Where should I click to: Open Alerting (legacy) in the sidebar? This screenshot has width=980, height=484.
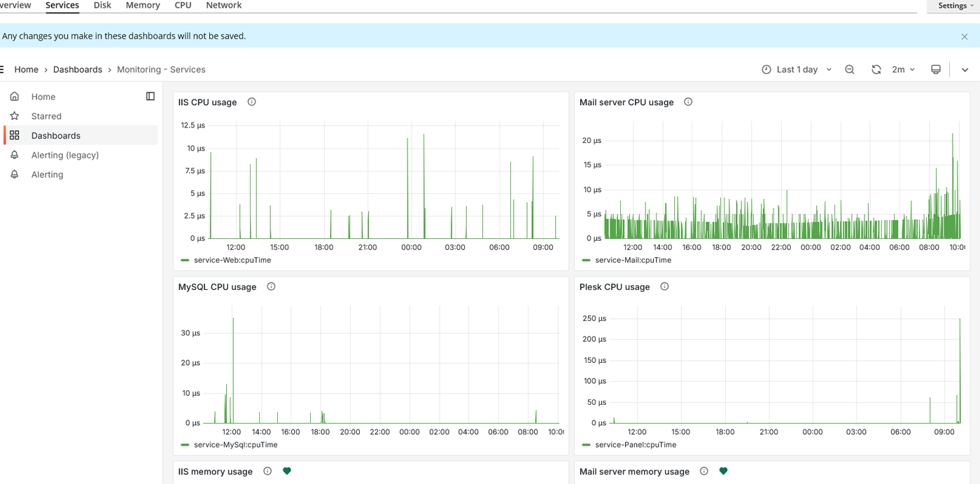coord(65,155)
